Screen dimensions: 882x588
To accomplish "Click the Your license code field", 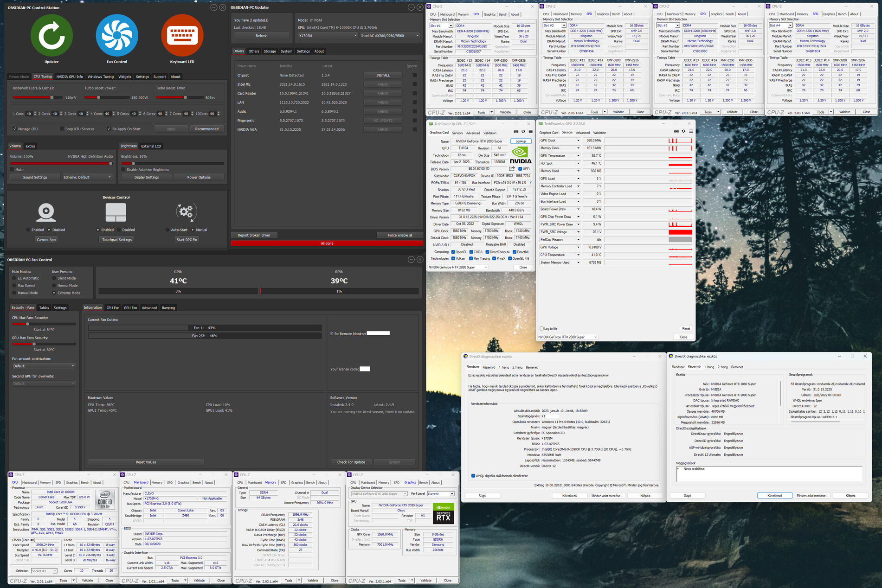I will point(365,369).
